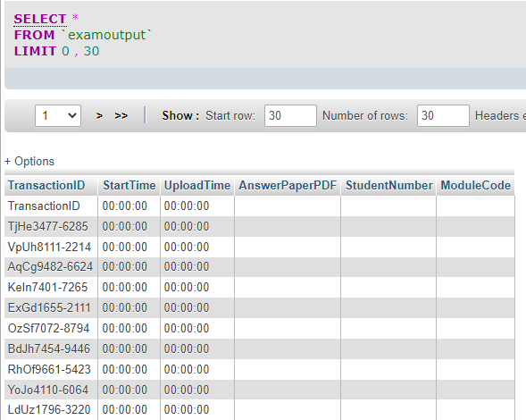526x420 pixels.
Task: Click the Number of rows input field
Action: pos(443,116)
